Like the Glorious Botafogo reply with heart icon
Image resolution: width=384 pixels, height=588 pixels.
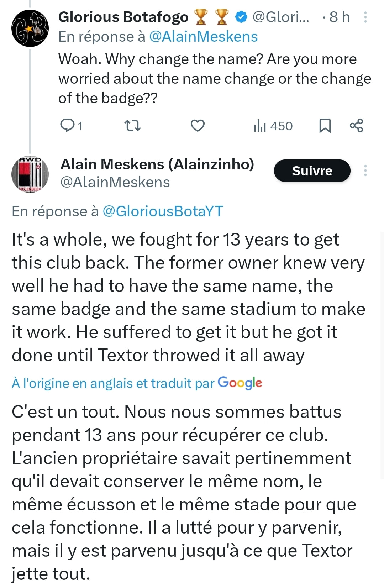tap(198, 126)
